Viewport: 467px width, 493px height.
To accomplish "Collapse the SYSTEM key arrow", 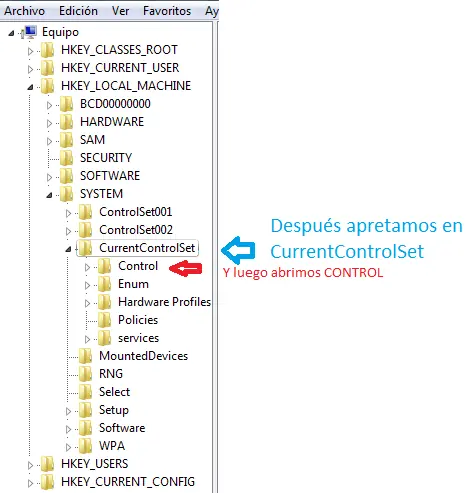I will click(x=49, y=195).
